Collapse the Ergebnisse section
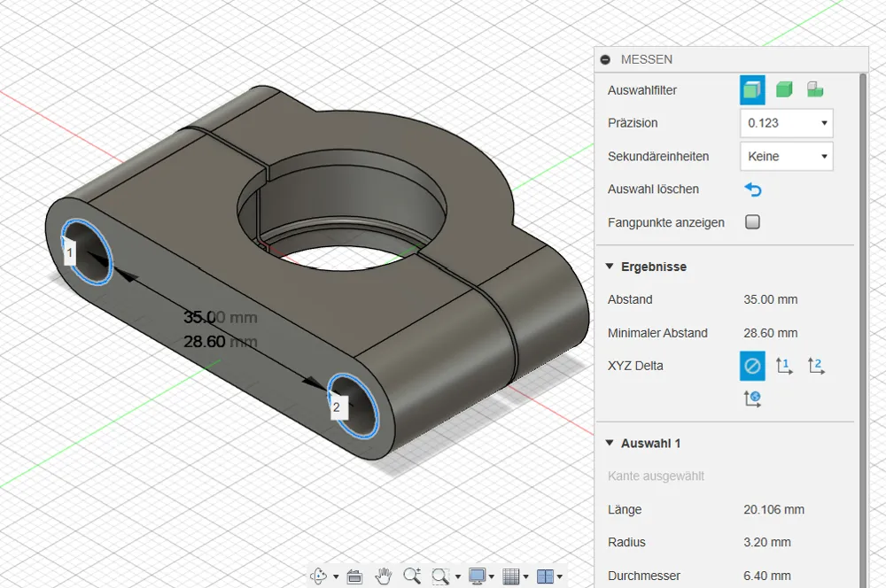 pyautogui.click(x=610, y=266)
